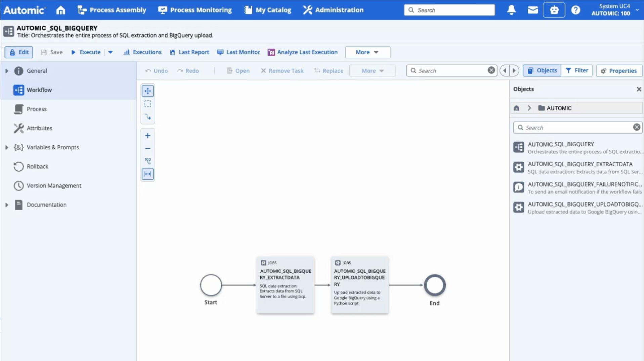The height and width of the screenshot is (361, 644).
Task: Toggle the Objects panel button
Action: pyautogui.click(x=542, y=71)
